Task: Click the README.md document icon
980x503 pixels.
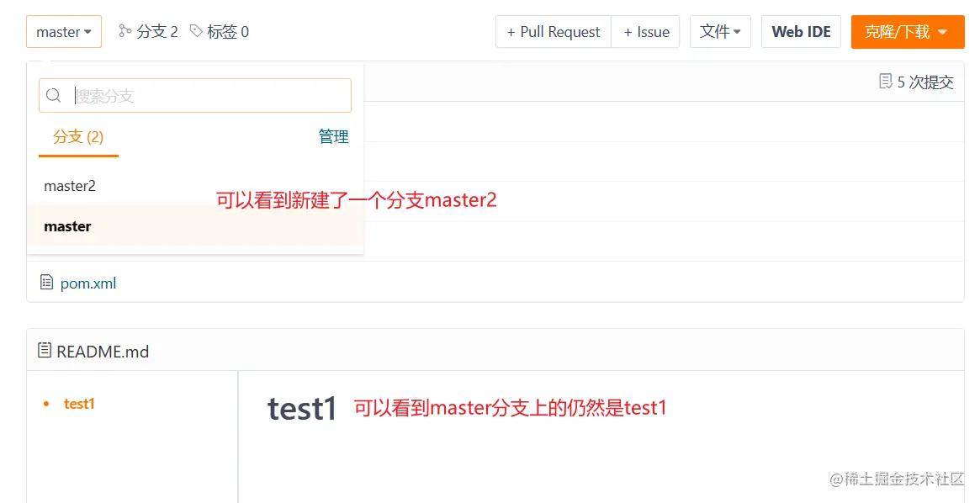Action: 45,351
